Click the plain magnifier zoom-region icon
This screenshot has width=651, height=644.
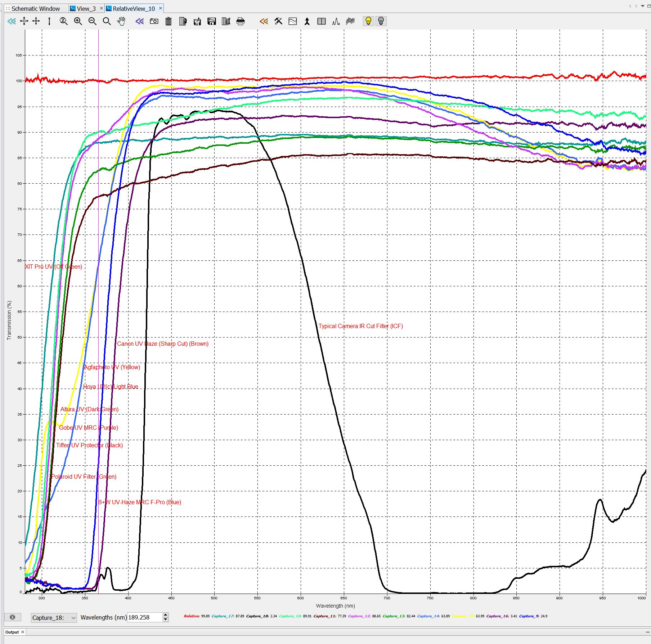[x=107, y=21]
